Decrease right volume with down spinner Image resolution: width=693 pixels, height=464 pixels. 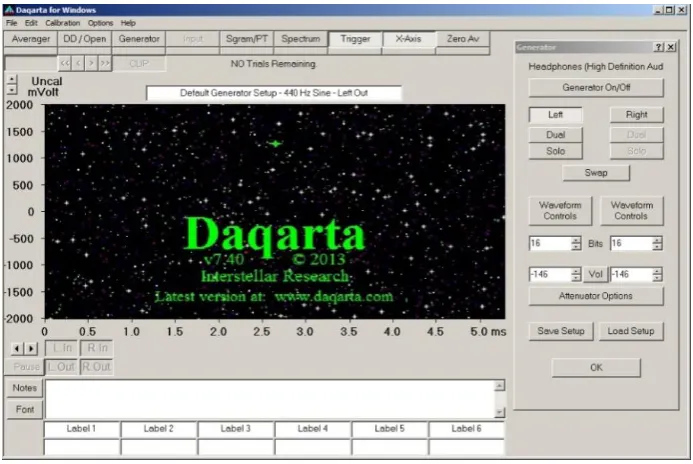(657, 278)
